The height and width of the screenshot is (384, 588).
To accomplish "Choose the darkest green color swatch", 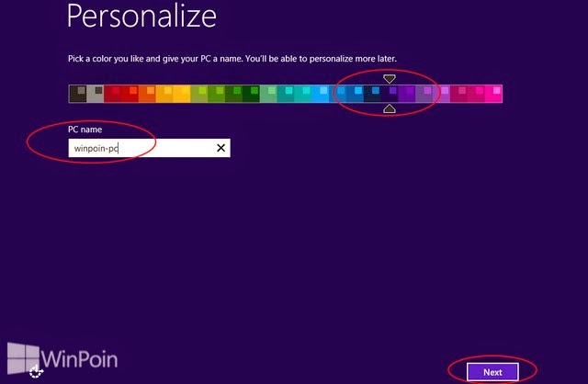I will [x=251, y=94].
